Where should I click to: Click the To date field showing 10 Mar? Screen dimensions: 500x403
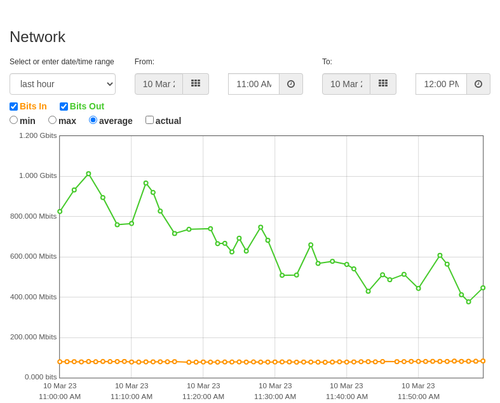pyautogui.click(x=346, y=84)
